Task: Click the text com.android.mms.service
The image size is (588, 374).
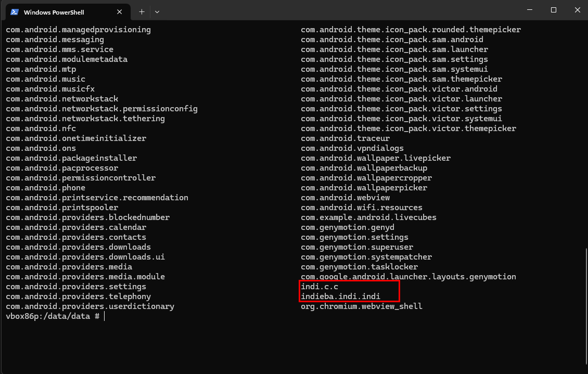Action: pos(60,49)
